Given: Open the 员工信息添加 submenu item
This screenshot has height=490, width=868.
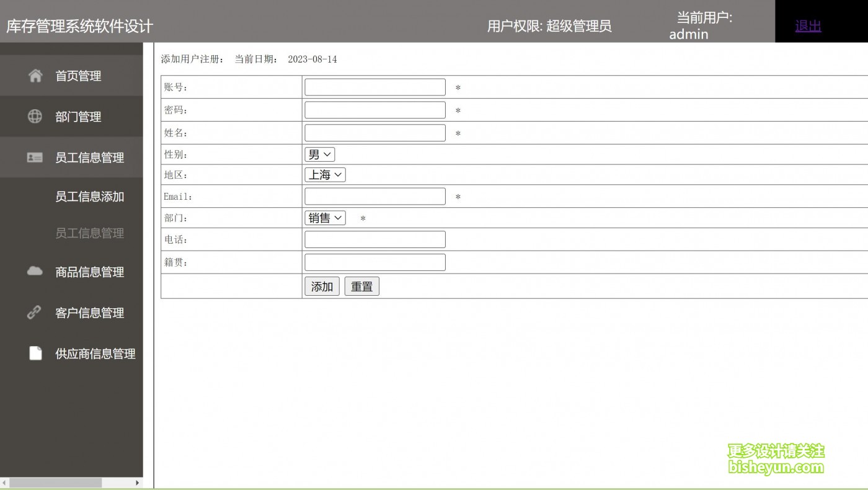Looking at the screenshot, I should (x=90, y=197).
